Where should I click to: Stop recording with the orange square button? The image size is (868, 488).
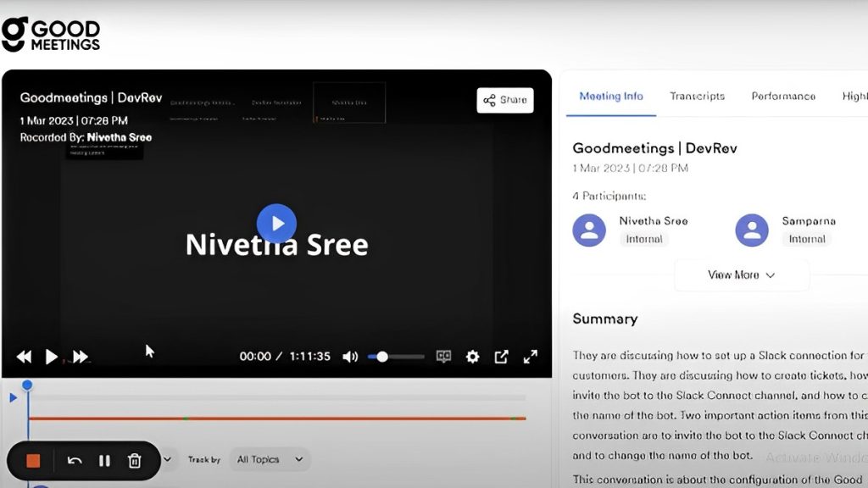[33, 461]
